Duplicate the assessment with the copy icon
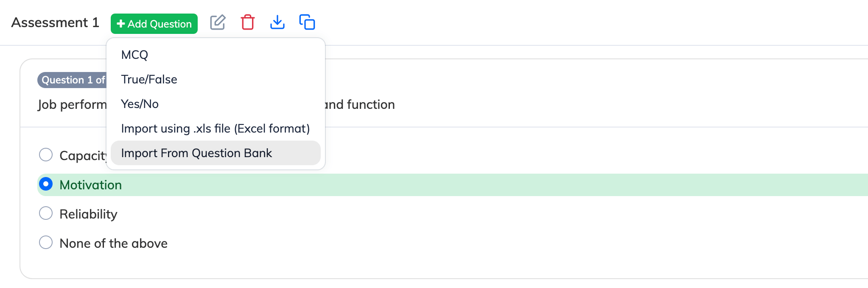This screenshot has height=288, width=868. [x=307, y=22]
